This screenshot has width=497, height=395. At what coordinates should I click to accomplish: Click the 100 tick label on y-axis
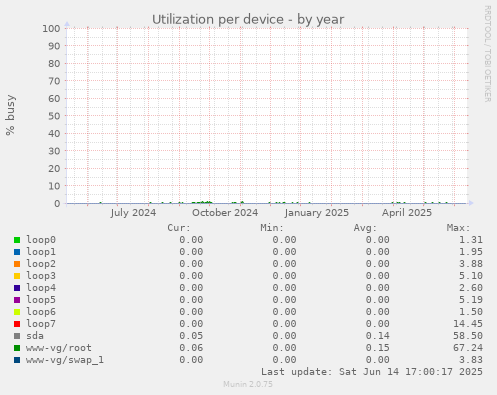(x=51, y=28)
